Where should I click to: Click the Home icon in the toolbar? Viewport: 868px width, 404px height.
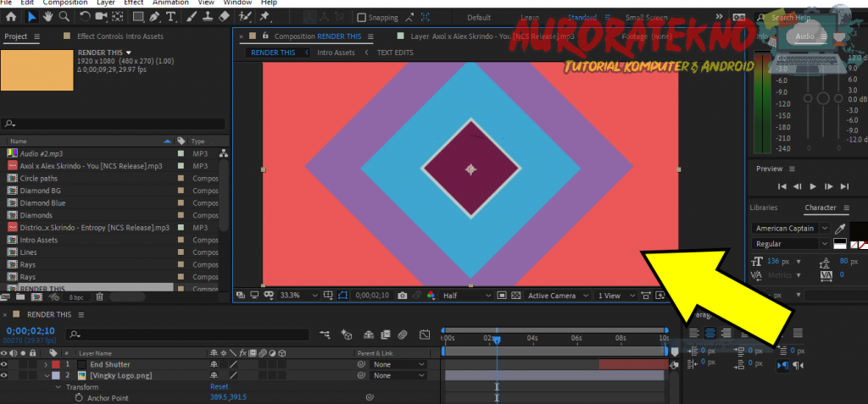click(10, 17)
